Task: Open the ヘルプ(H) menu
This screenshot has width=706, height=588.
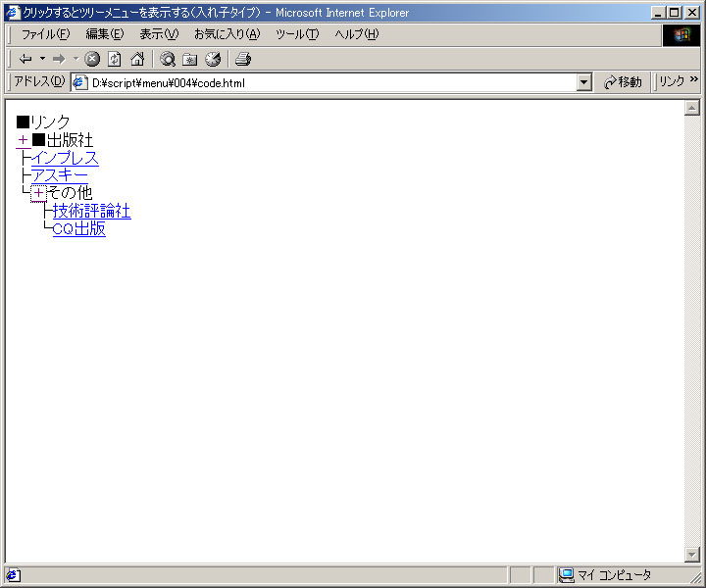Action: tap(357, 34)
